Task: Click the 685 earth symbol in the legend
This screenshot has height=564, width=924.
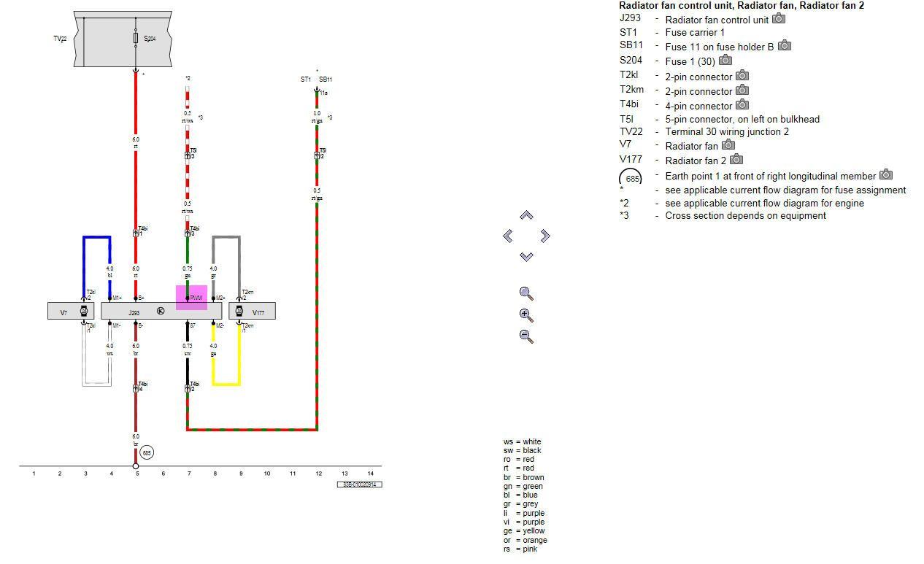Action: point(631,178)
